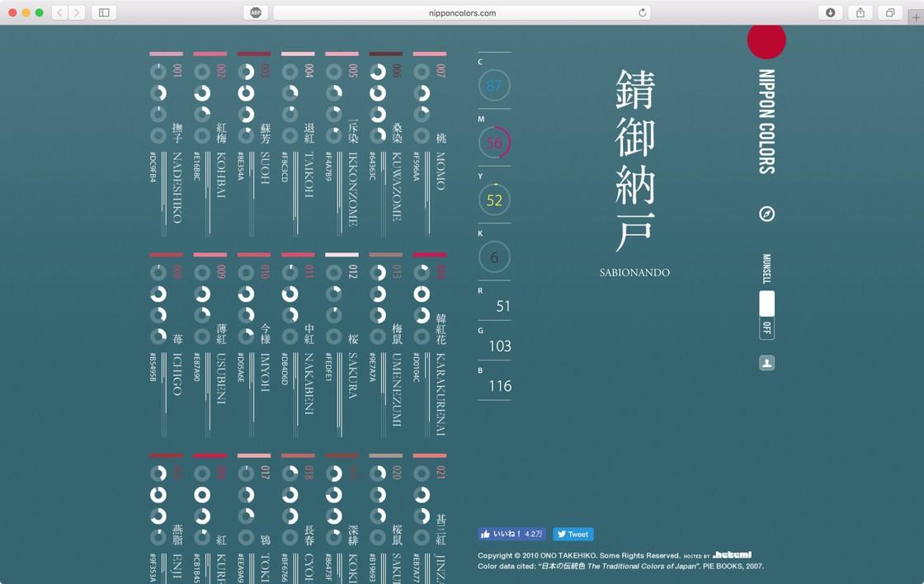Click hex code #DC9FB4
The image size is (924, 584).
pyautogui.click(x=153, y=167)
